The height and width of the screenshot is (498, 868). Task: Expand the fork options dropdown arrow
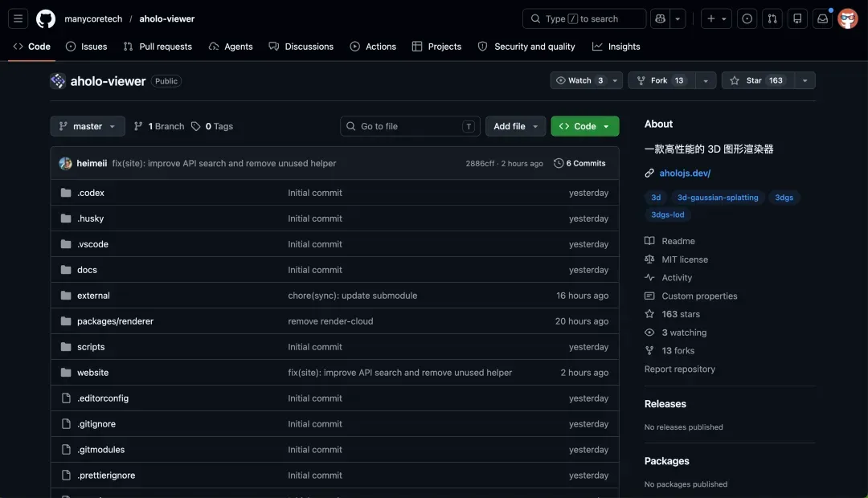(706, 80)
